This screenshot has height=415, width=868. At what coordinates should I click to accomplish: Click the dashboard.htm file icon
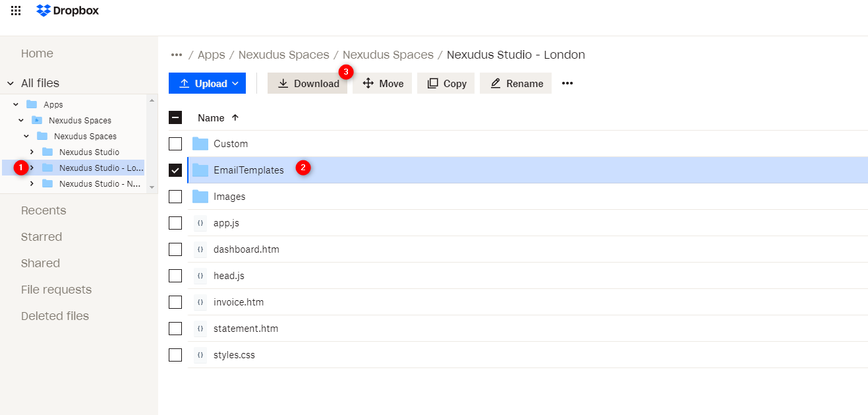pyautogui.click(x=200, y=249)
